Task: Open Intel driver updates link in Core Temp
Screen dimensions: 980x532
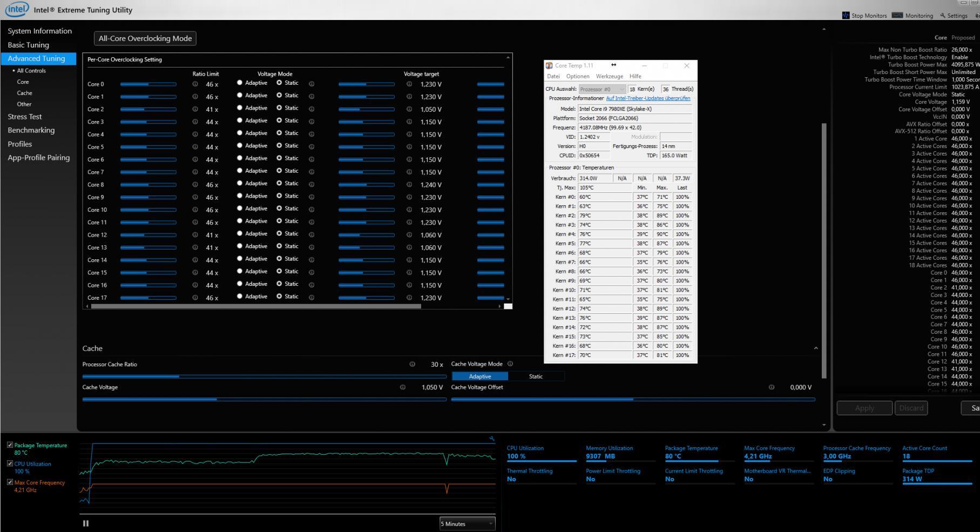Action: [648, 98]
